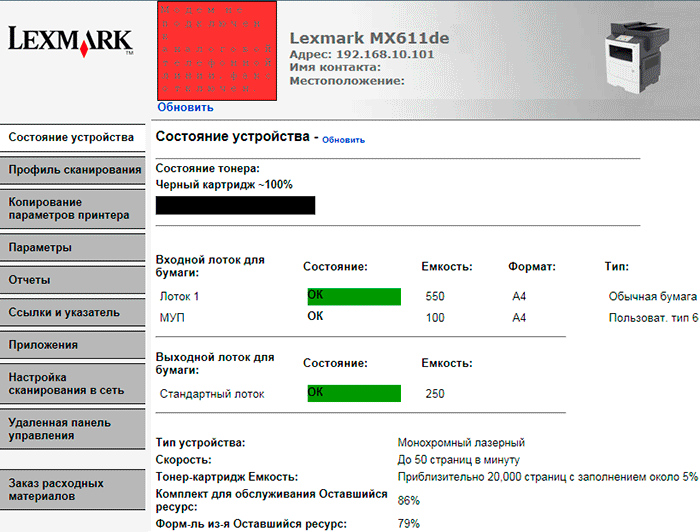
Task: Click the small Обновить link beside the page heading
Action: 343,140
